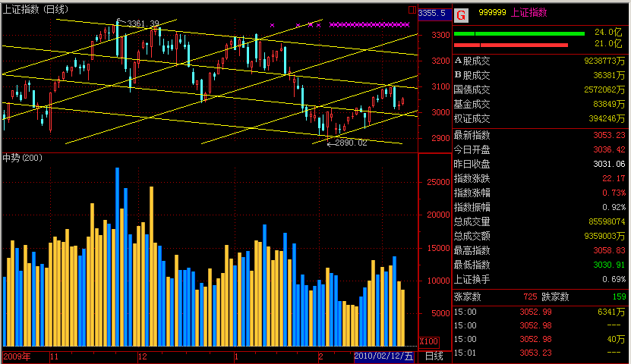Click the 指数涨幅 value 0.73%
631x364 pixels.
click(614, 193)
